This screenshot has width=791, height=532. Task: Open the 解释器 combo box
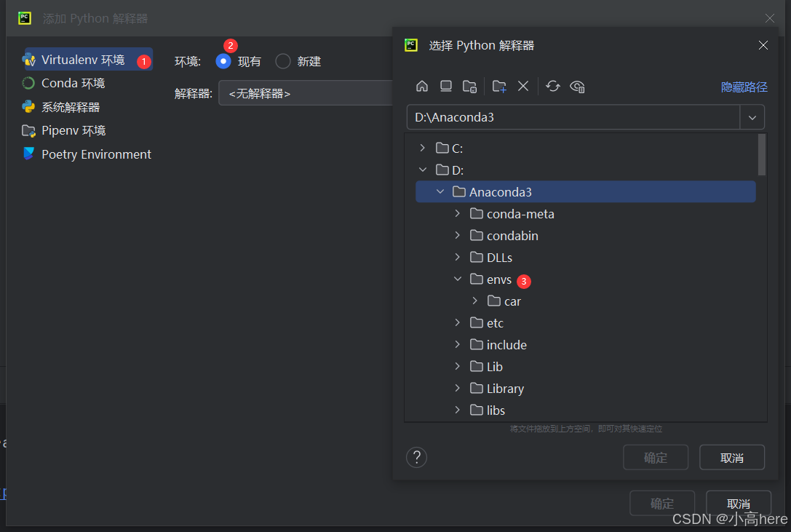click(x=306, y=93)
